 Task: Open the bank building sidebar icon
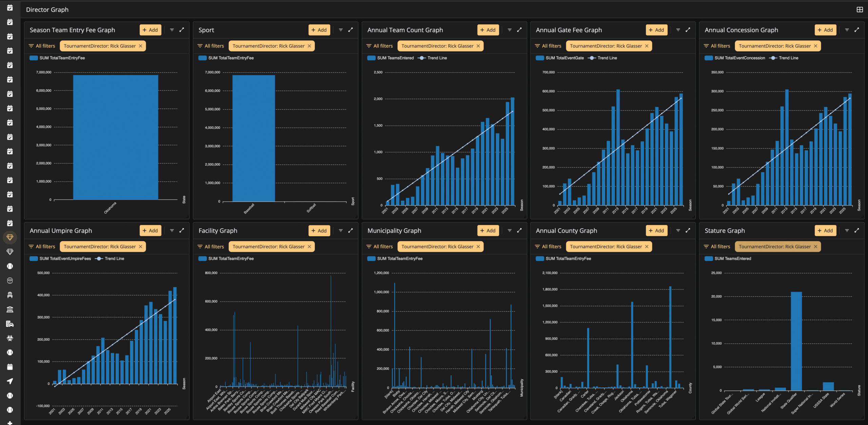10,309
